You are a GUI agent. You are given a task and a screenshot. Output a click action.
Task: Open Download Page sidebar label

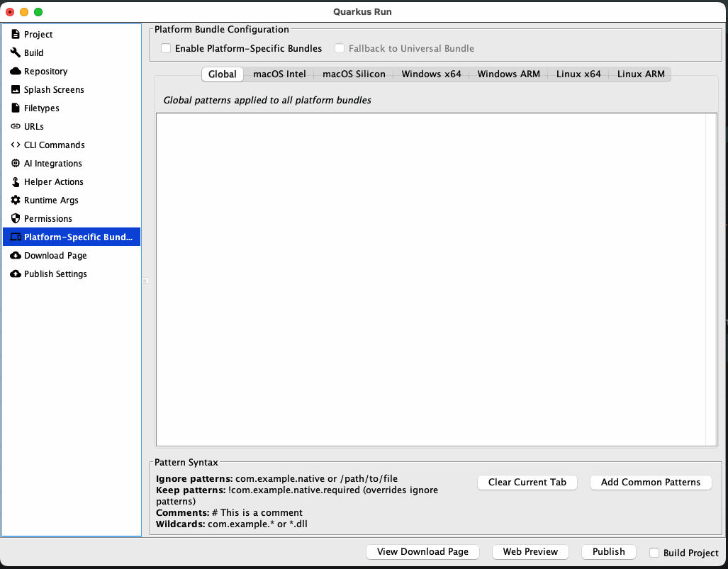click(x=55, y=255)
